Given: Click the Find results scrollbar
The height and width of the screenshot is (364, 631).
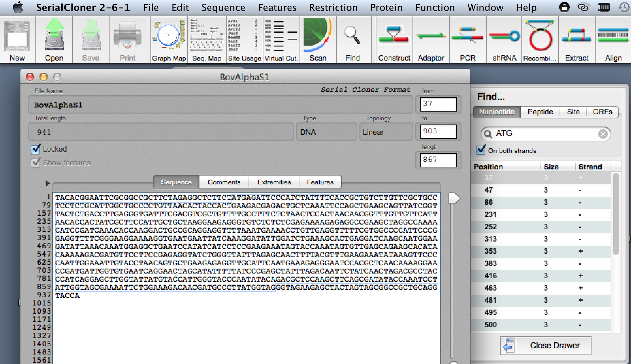Looking at the screenshot, I should tap(616, 214).
